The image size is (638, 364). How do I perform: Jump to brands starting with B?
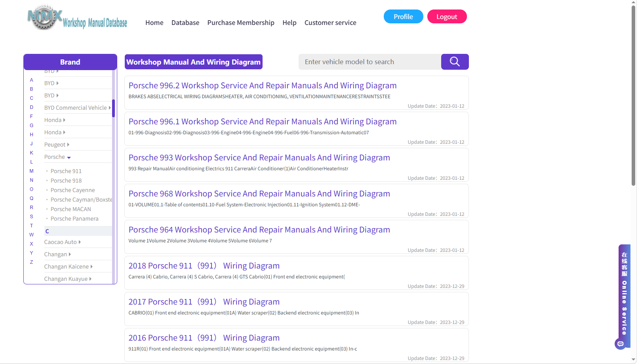click(x=32, y=89)
